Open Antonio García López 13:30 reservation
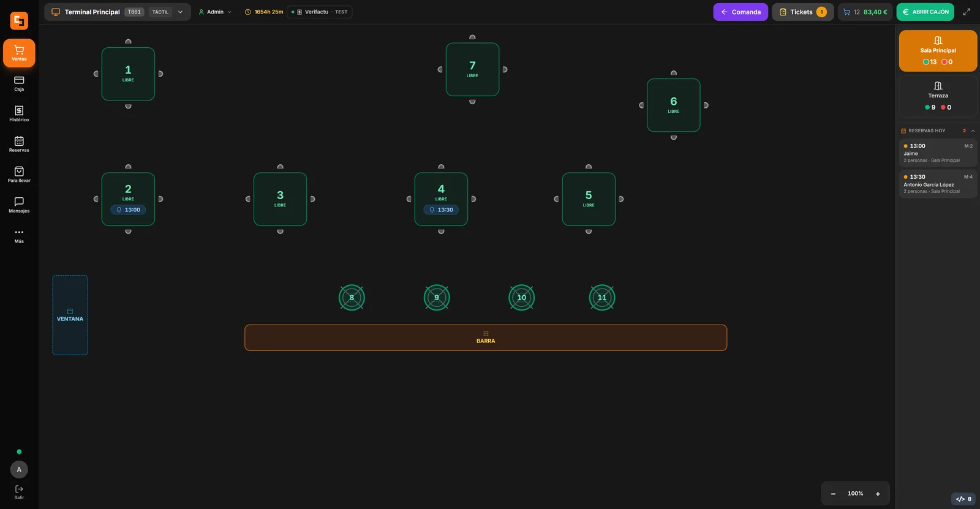Screen dimensions: 980x509 (x=938, y=184)
